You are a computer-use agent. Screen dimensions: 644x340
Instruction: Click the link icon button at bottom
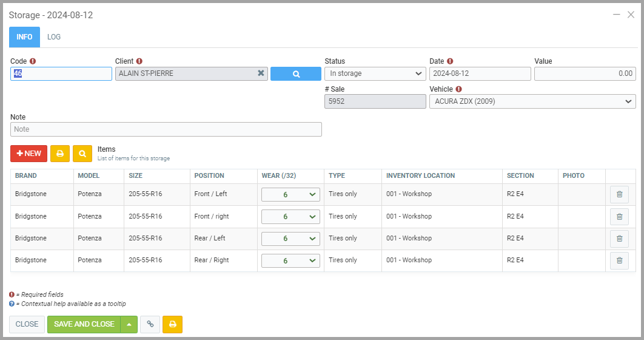150,324
